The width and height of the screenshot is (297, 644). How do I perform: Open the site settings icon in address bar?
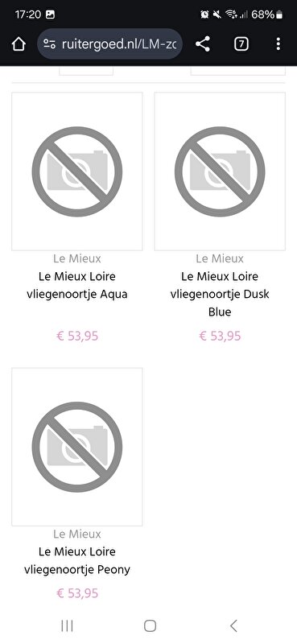[50, 44]
